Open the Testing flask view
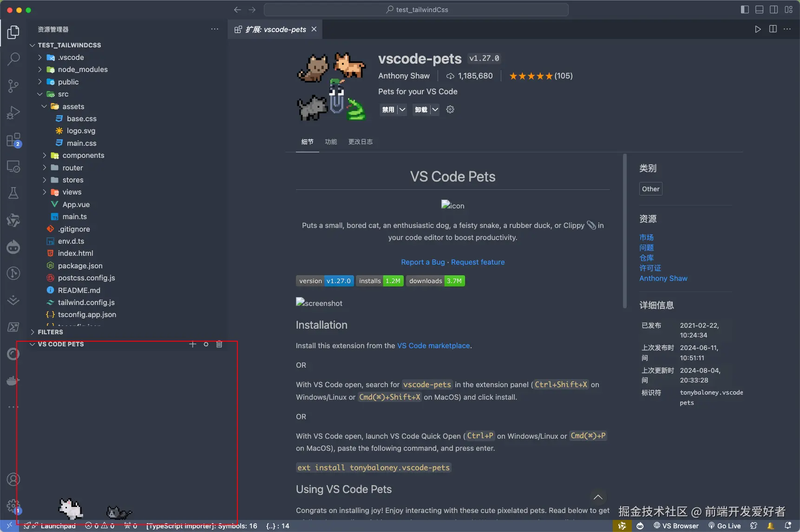The height and width of the screenshot is (532, 800). [x=13, y=193]
